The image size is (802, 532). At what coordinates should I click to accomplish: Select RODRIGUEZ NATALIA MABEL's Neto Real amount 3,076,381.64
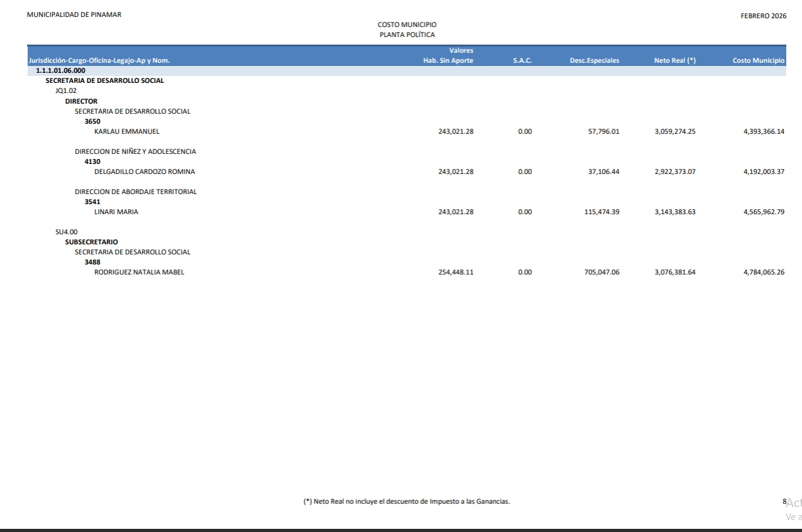674,273
